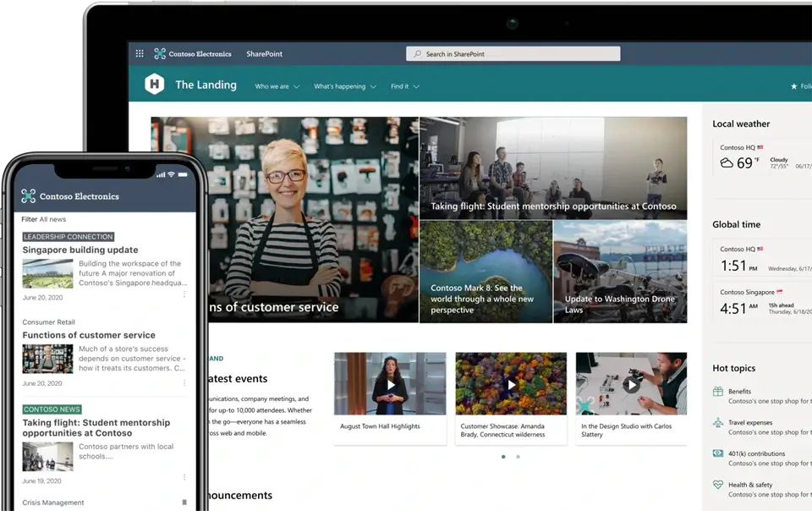Click the magnifier icon in the SharePoint search box
Screen dimensions: 812x511
tap(417, 52)
